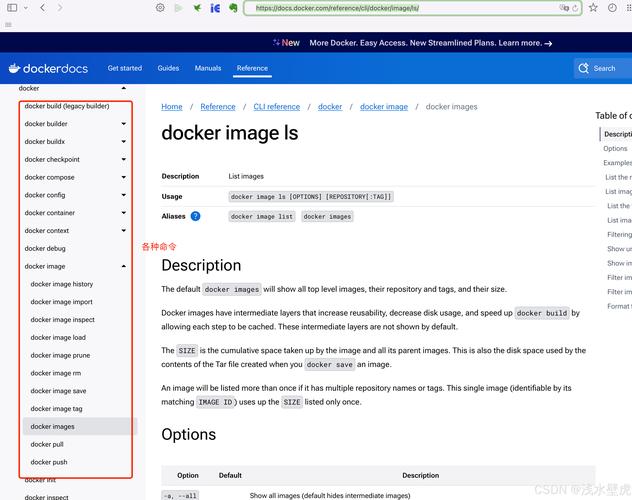Click the reload icon in address bar
Image resolution: width=632 pixels, height=500 pixels.
575,8
